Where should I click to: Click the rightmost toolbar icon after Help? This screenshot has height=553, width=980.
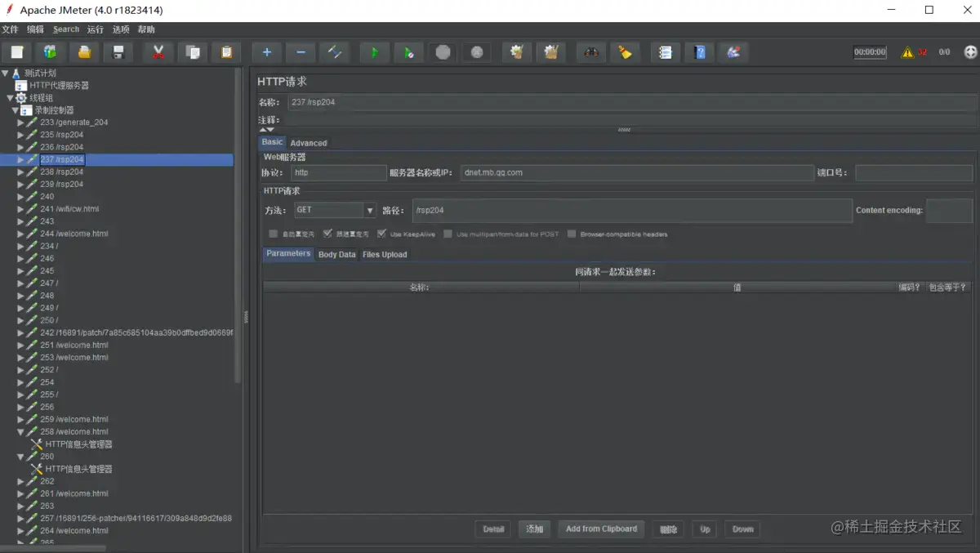733,52
